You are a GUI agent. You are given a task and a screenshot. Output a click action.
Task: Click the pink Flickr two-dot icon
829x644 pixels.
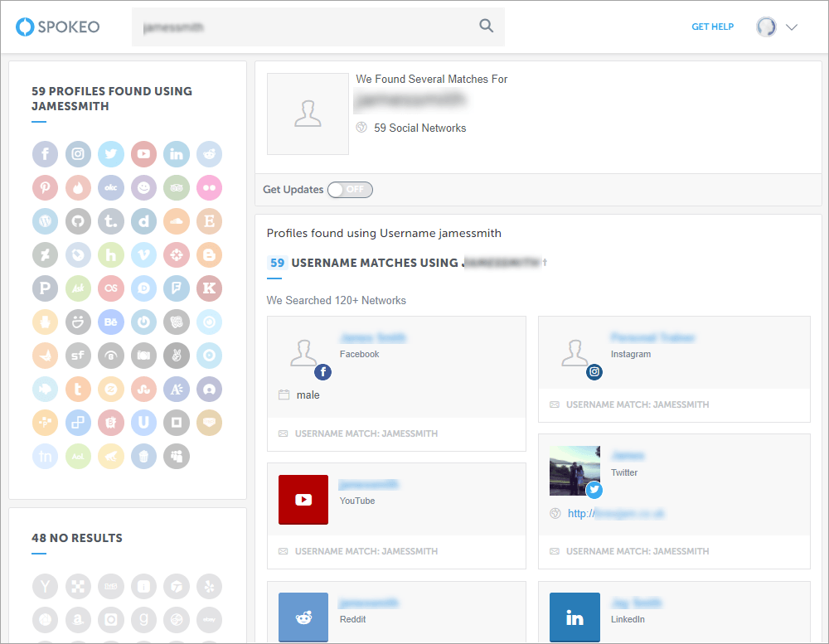coord(210,187)
